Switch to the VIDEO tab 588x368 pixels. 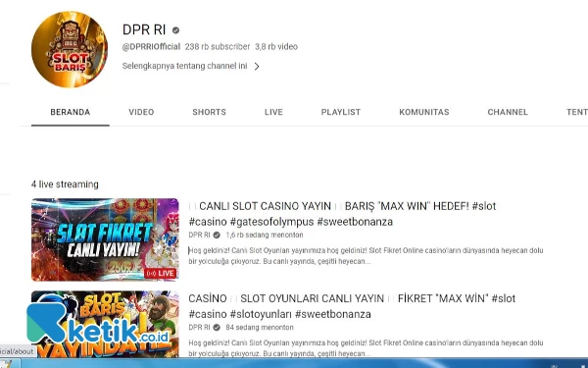141,112
